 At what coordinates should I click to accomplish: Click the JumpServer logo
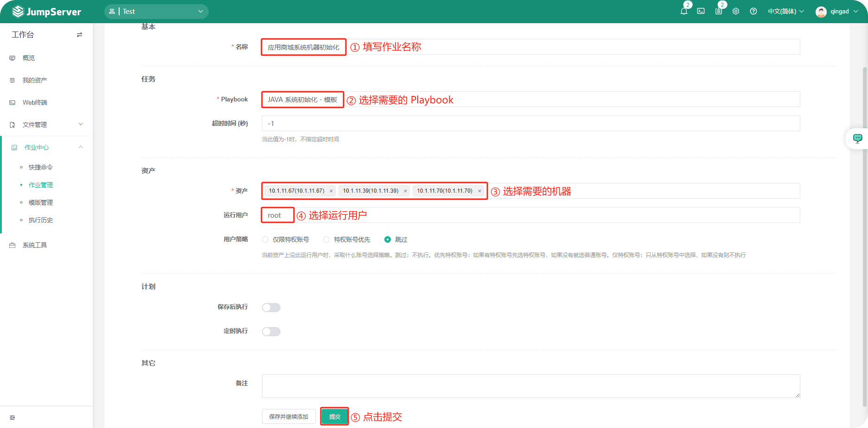tap(46, 12)
